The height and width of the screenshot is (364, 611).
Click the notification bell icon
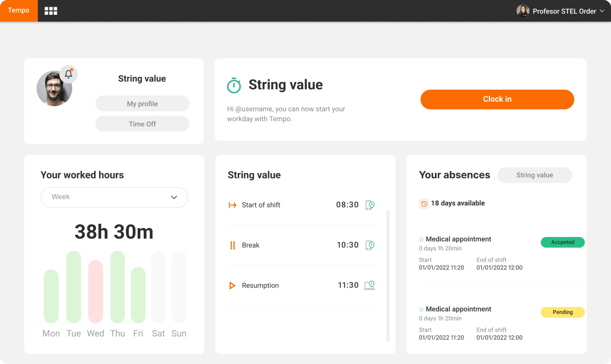(68, 74)
